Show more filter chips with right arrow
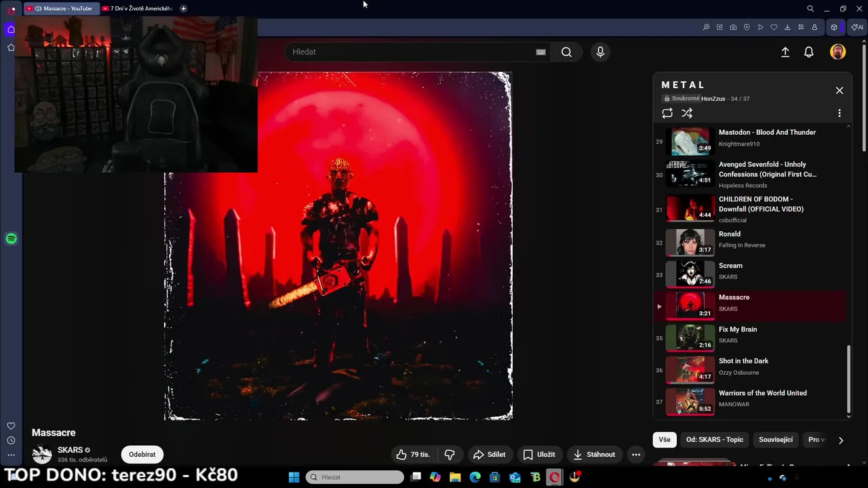This screenshot has height=488, width=868. point(841,440)
